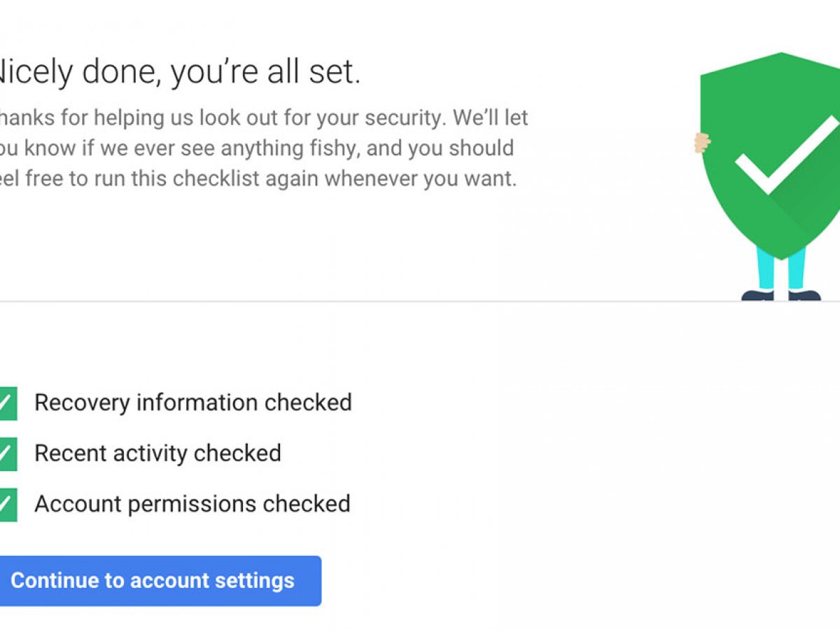Click the horizontal divider line under the intro

pyautogui.click(x=350, y=302)
